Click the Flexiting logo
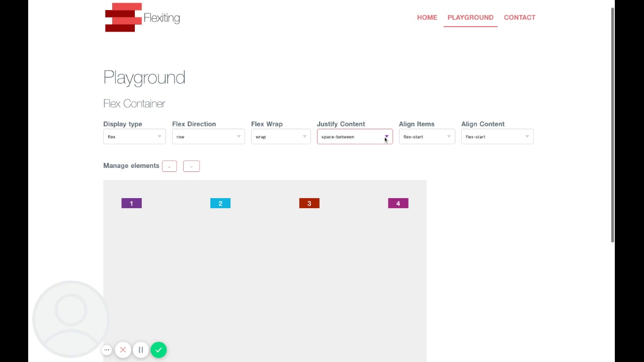The image size is (644, 362). (142, 18)
